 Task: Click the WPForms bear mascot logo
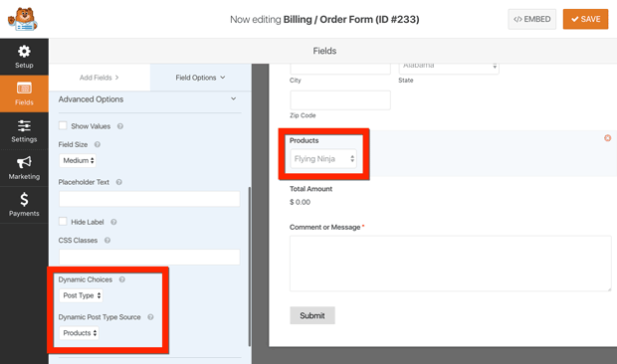23,19
